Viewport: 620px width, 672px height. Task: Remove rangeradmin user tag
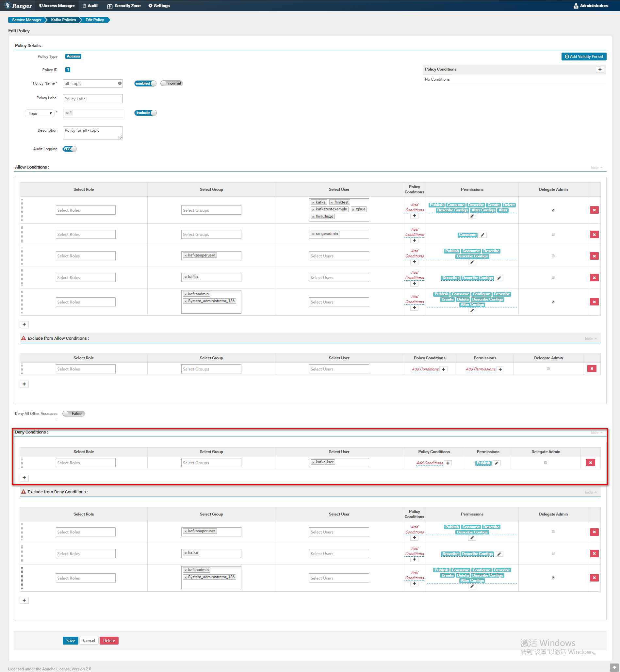(313, 234)
